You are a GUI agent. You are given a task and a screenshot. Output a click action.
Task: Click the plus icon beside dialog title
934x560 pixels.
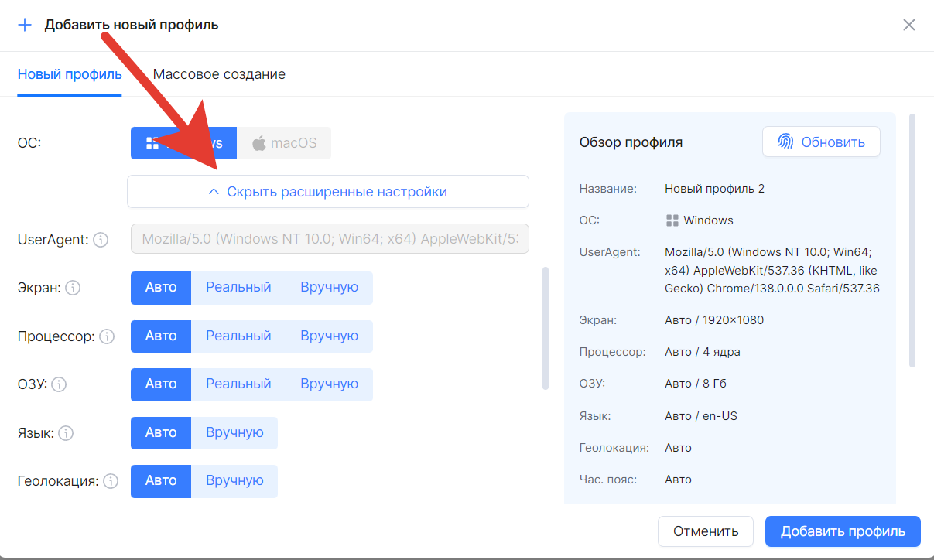click(x=25, y=24)
